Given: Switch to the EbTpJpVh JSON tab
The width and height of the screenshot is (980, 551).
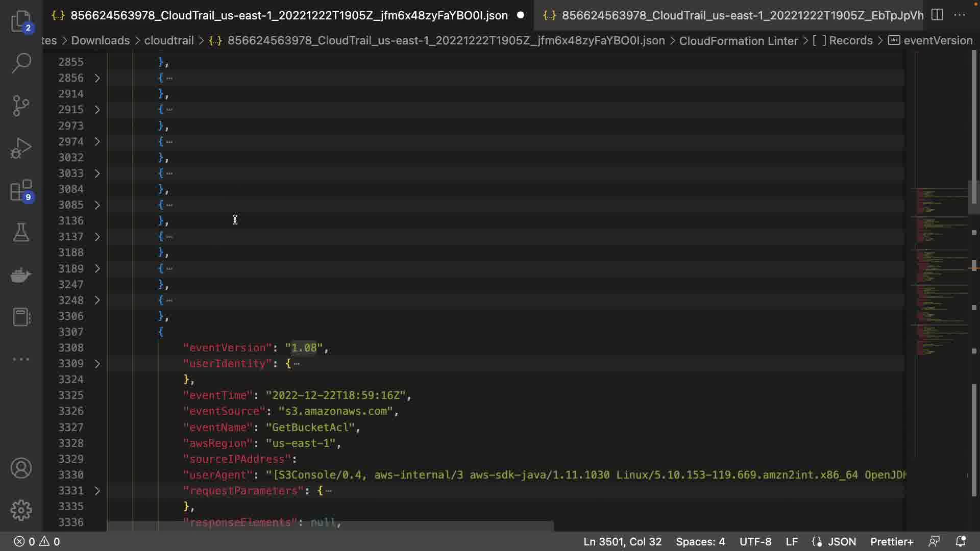Looking at the screenshot, I should tap(735, 15).
